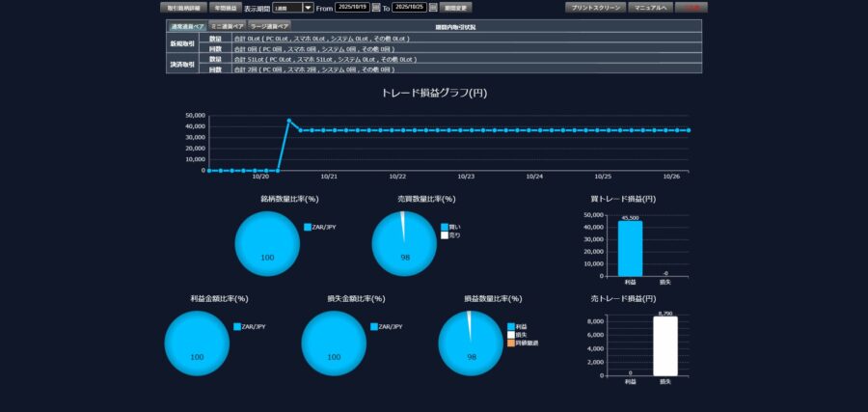Open the To date calendar icon
Viewport: 868px width, 412px height.
(433, 8)
